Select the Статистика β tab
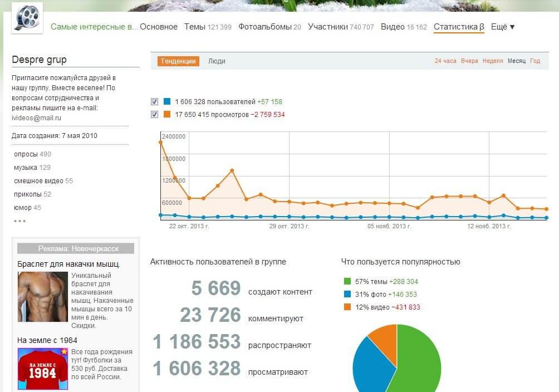 click(x=459, y=27)
